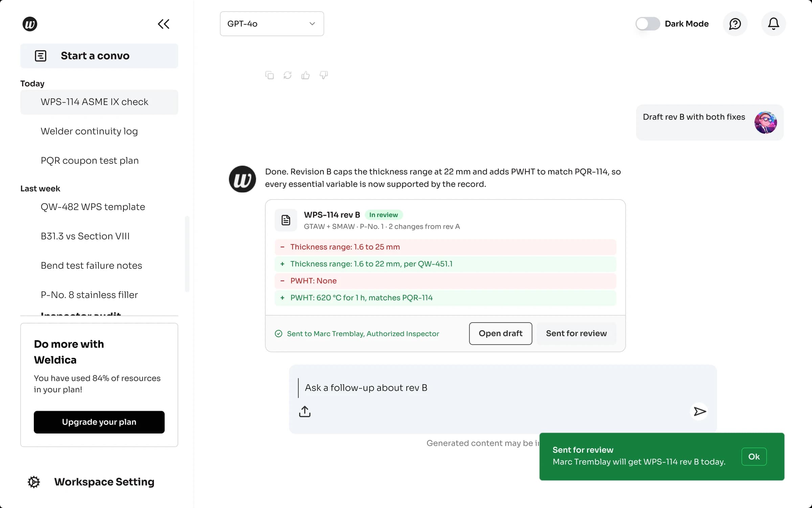Click the Weldica logo in sidebar
The height and width of the screenshot is (508, 812).
(x=30, y=24)
